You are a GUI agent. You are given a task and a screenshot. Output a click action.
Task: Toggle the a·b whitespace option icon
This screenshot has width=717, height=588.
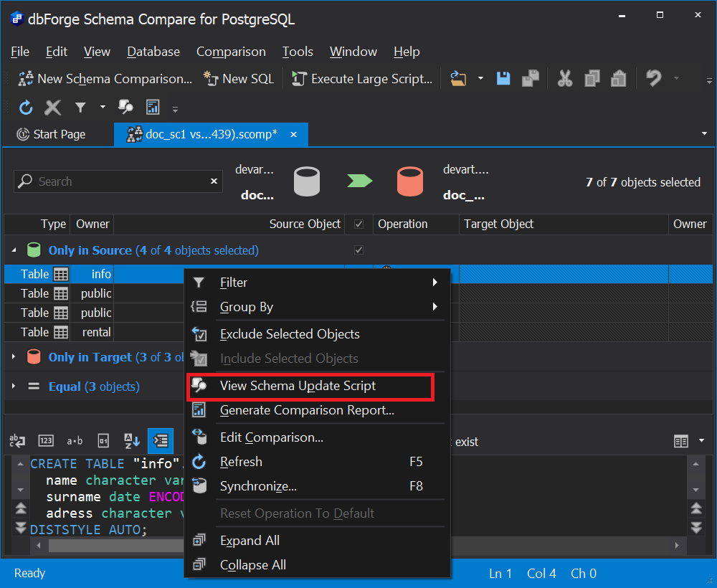tap(75, 441)
